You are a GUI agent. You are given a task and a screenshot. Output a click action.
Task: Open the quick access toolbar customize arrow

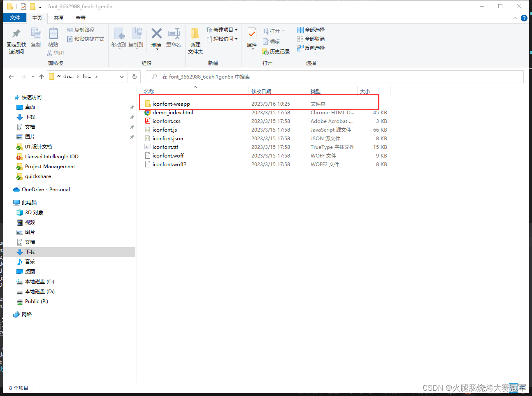tap(40, 7)
